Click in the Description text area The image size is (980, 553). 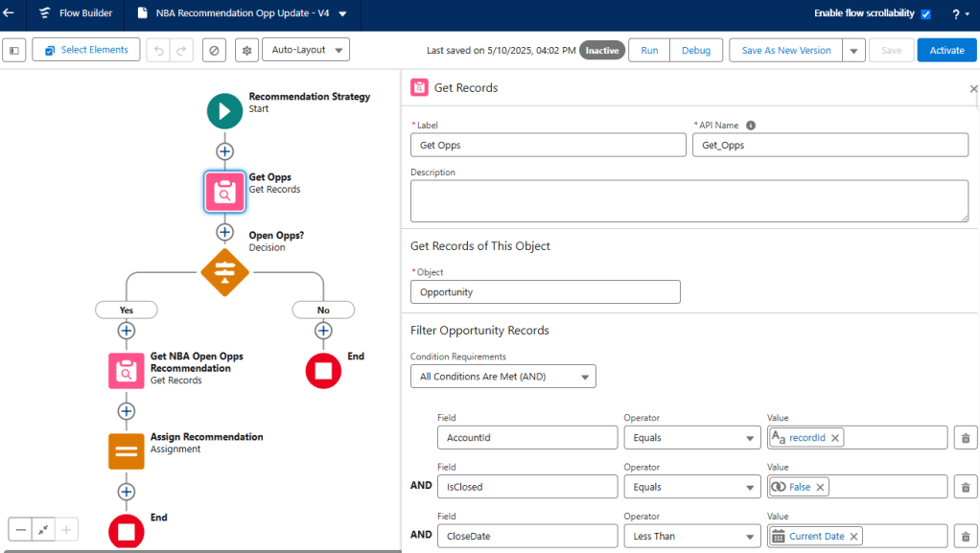[688, 201]
